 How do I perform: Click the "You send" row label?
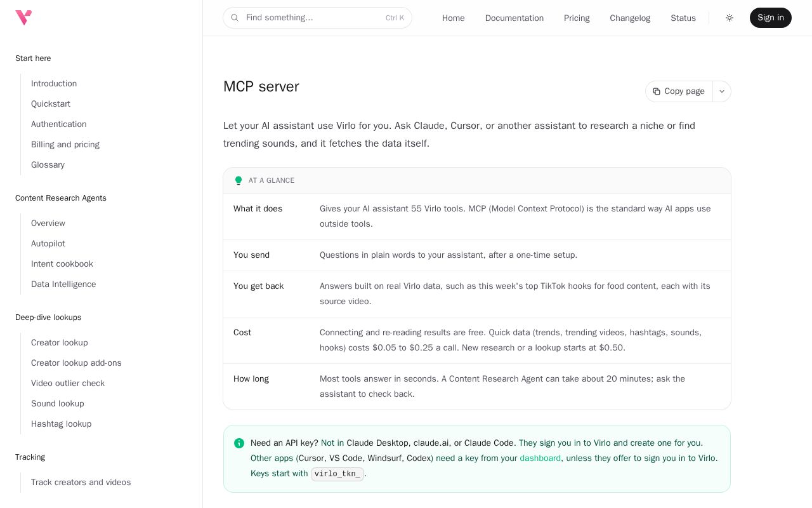tap(252, 255)
